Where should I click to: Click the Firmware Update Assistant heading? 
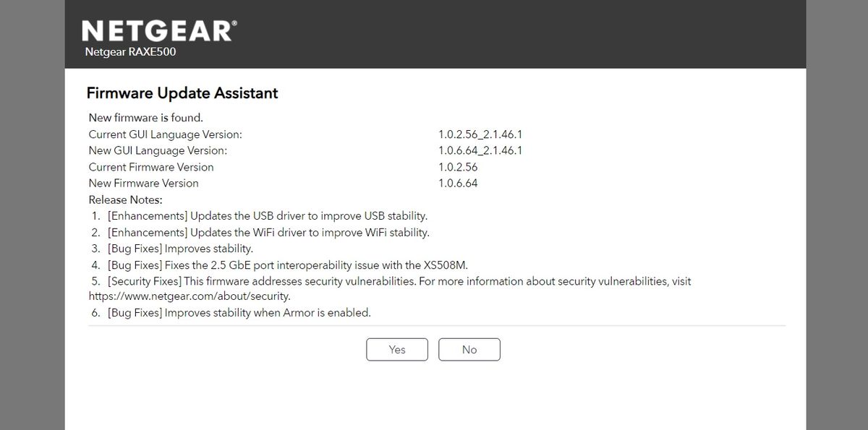(x=182, y=93)
